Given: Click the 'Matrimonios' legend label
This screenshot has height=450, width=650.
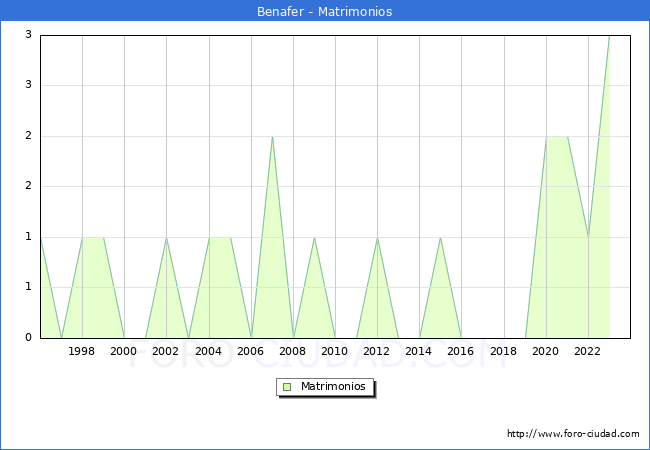Looking at the screenshot, I should click(333, 386).
